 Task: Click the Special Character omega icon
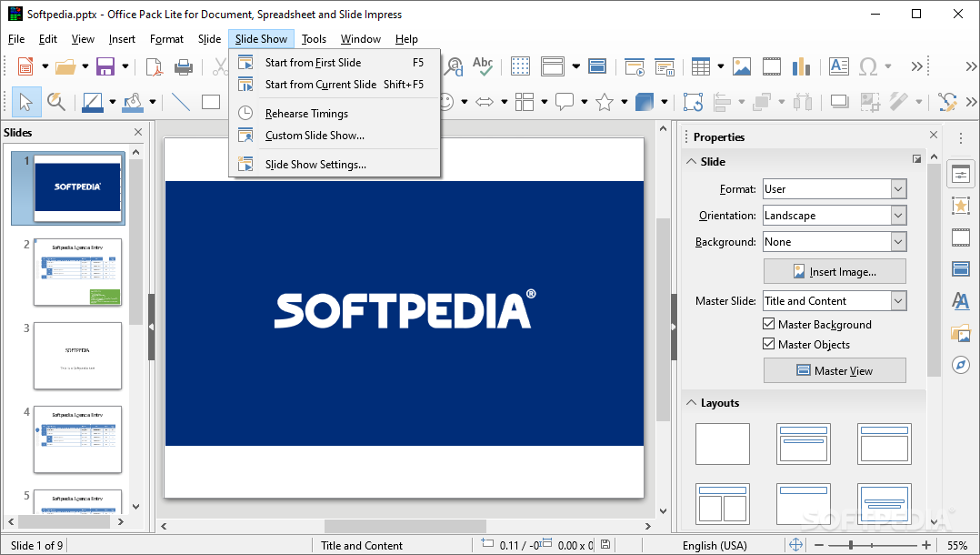pos(868,66)
